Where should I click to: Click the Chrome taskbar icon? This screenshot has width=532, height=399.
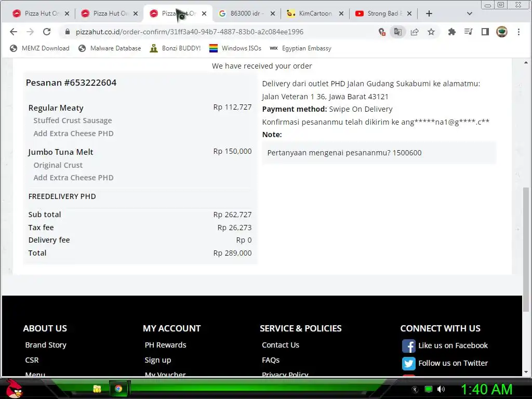pos(118,389)
